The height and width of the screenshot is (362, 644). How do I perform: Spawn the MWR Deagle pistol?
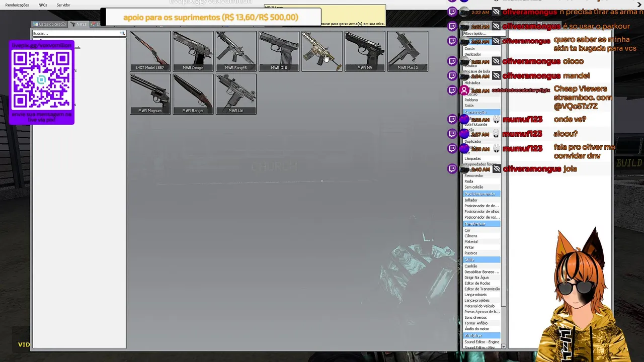click(x=193, y=51)
